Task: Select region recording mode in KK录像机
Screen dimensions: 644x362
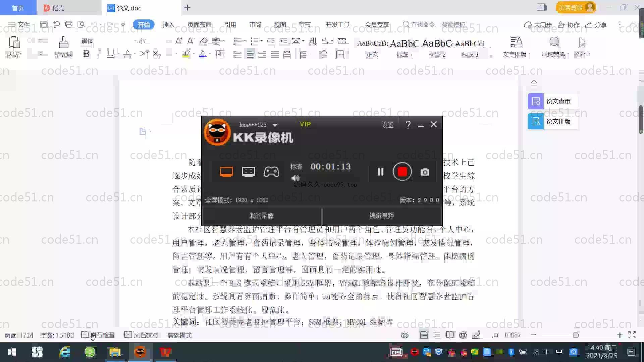Action: click(x=249, y=172)
